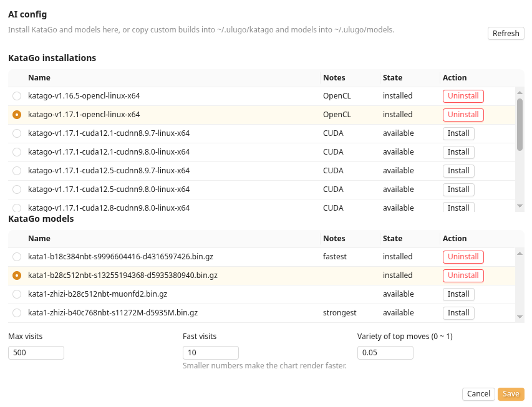Save the AI config settings
Screen dimensions: 532x407
511,394
